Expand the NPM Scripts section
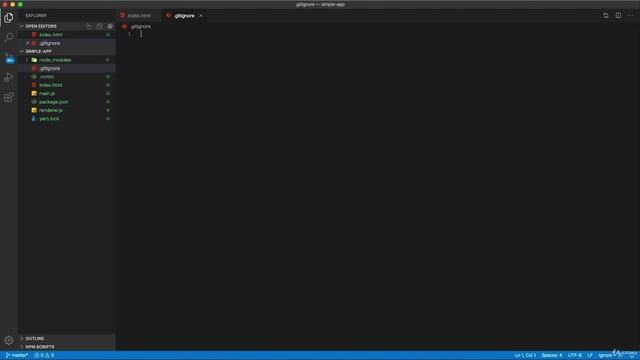The height and width of the screenshot is (360, 640). pyautogui.click(x=40, y=347)
